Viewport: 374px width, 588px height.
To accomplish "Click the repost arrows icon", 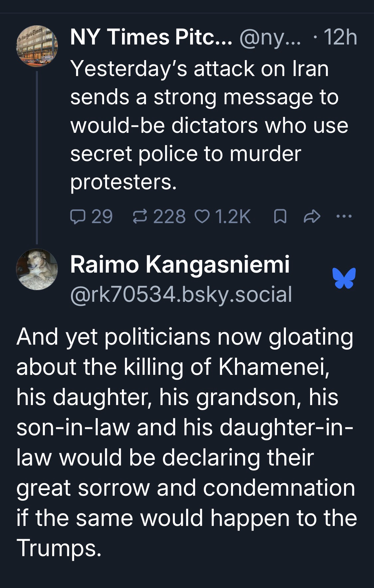I will point(138,217).
